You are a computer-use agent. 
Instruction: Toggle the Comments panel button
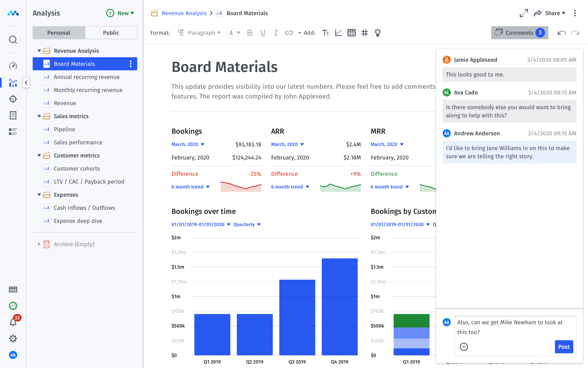pyautogui.click(x=519, y=33)
